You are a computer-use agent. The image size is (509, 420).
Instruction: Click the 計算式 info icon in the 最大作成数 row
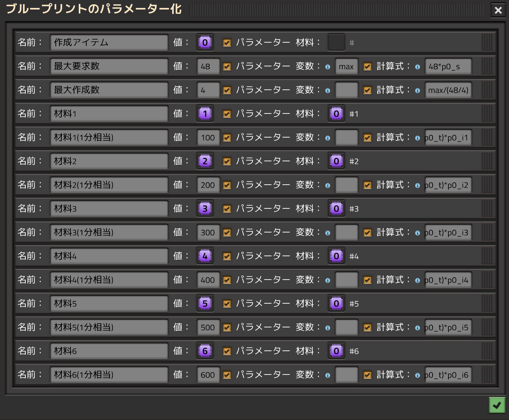(x=418, y=91)
